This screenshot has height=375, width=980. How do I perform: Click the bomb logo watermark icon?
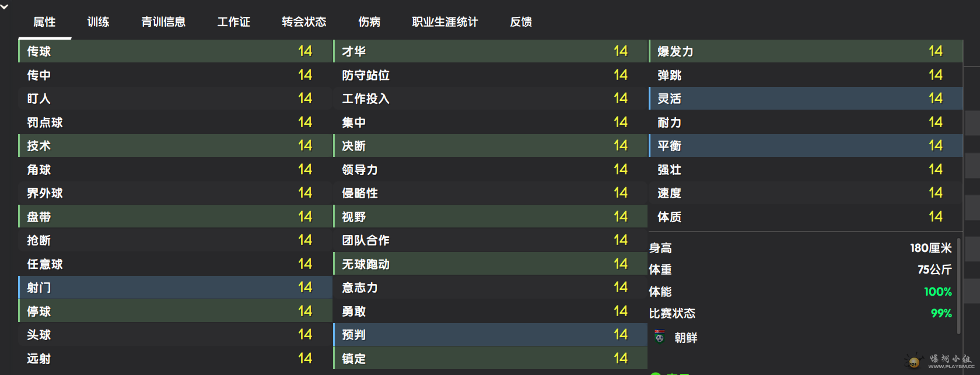[x=914, y=362]
